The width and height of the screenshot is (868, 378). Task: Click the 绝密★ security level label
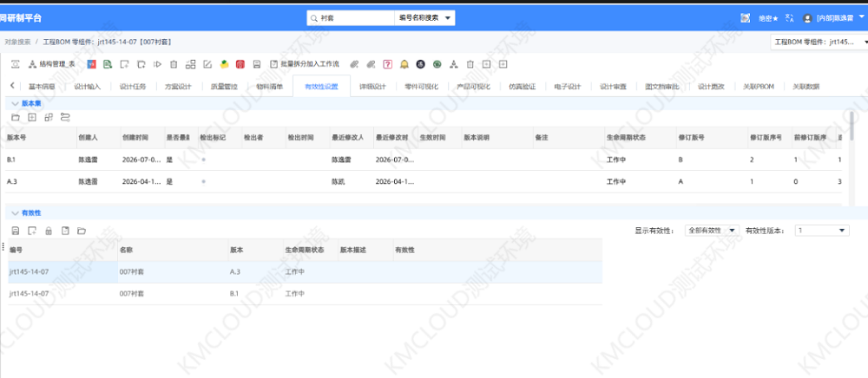768,18
